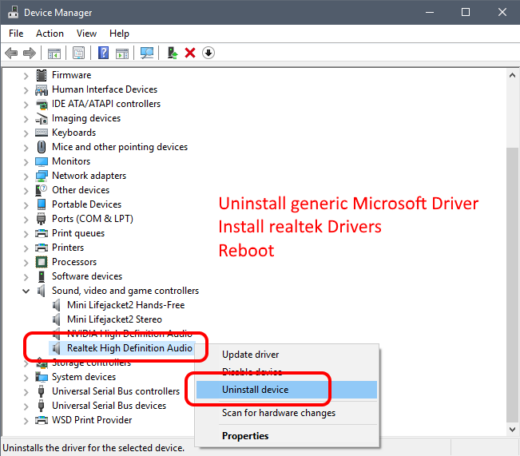Click the speaker icon next to Mini Lifejacket2 Stereo
The image size is (520, 456).
(57, 319)
